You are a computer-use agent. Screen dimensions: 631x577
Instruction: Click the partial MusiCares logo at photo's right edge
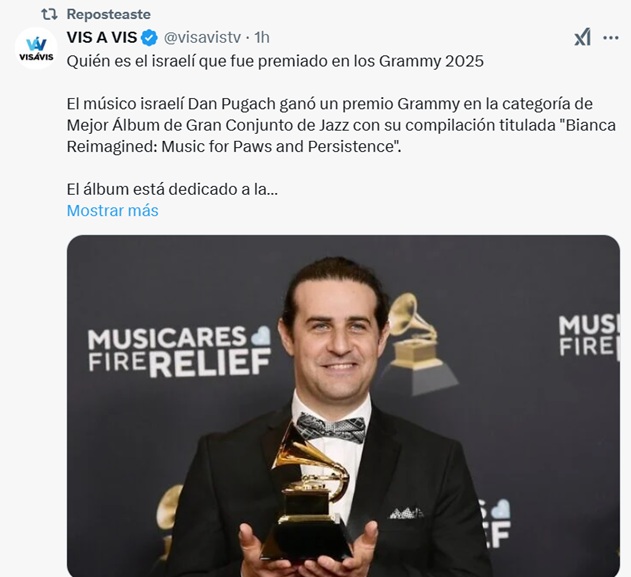pyautogui.click(x=589, y=336)
